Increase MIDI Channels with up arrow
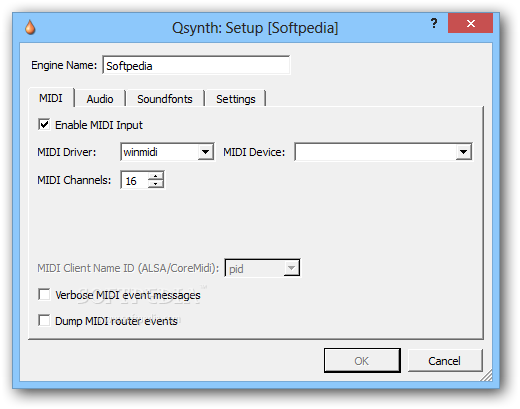Viewport: 520px width, 409px height. [155, 176]
